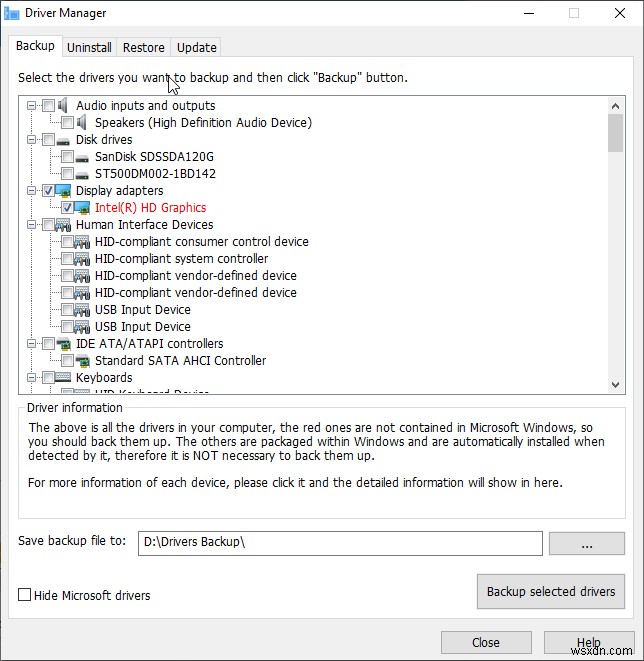Check the Disk drives category checkbox
This screenshot has height=661, width=644.
(x=48, y=139)
